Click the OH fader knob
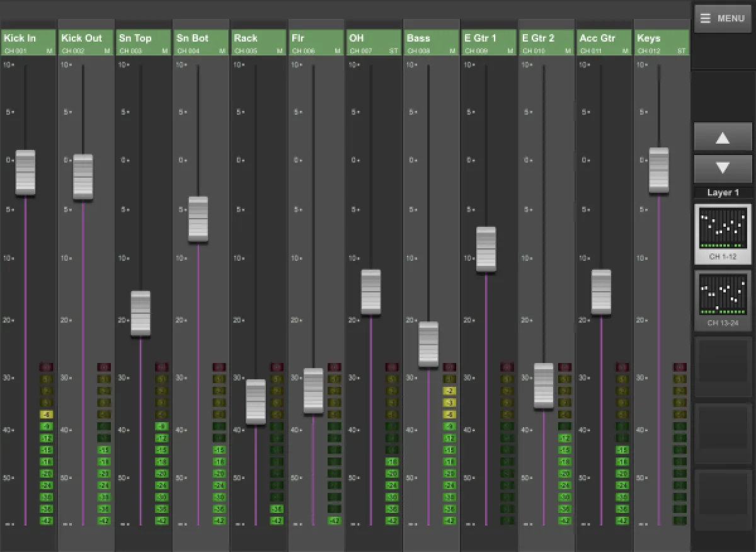Screen dimensions: 756x552 tap(371, 292)
